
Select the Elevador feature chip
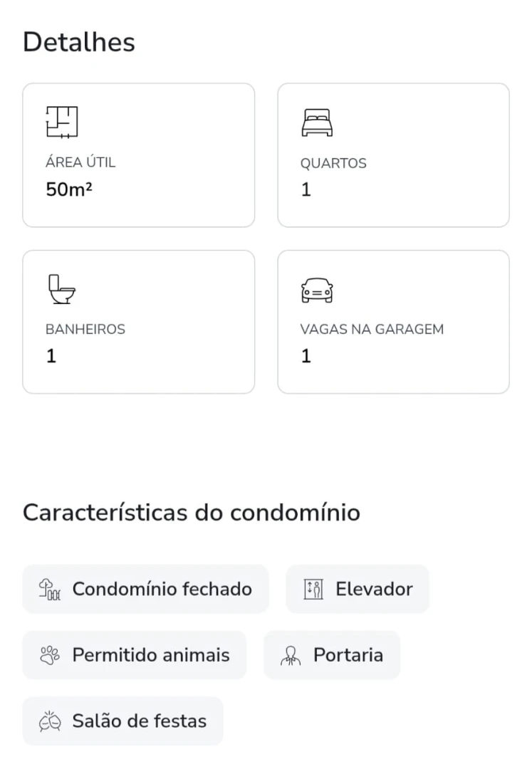point(358,589)
